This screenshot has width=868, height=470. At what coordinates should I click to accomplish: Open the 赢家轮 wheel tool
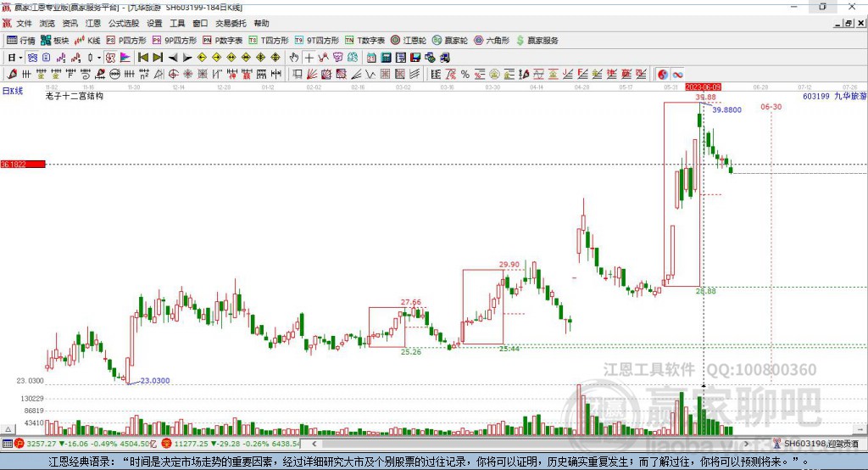pyautogui.click(x=450, y=41)
